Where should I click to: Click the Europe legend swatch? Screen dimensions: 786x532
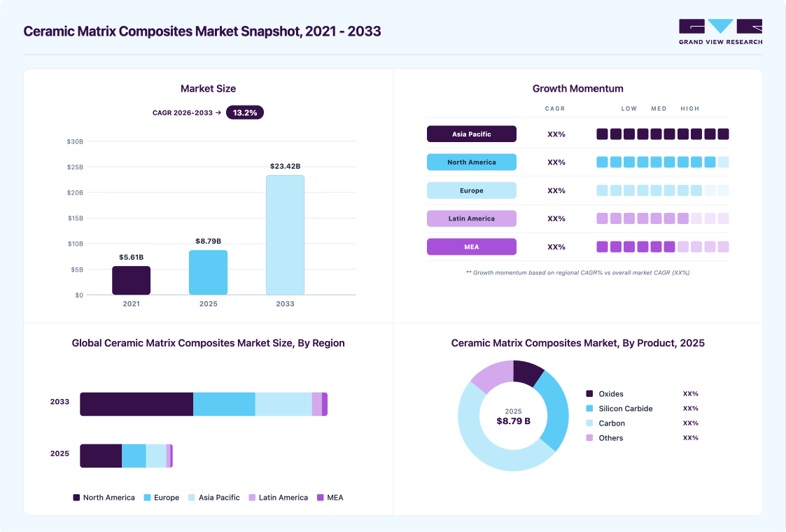pyautogui.click(x=148, y=498)
